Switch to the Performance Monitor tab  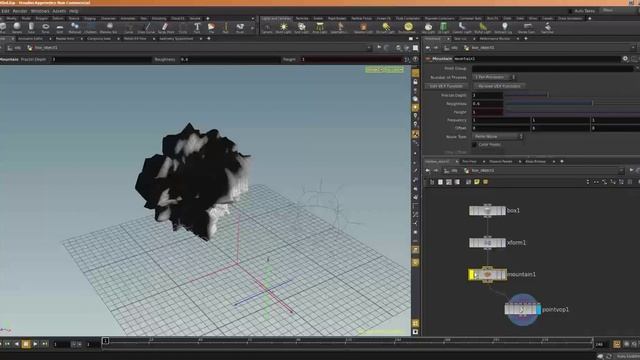coord(495,39)
